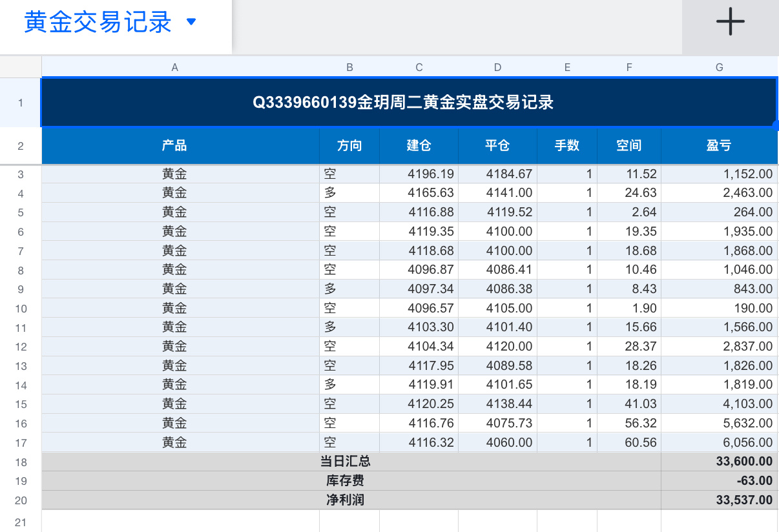Select cell with value 4086.41
The width and height of the screenshot is (779, 532).
tap(497, 269)
